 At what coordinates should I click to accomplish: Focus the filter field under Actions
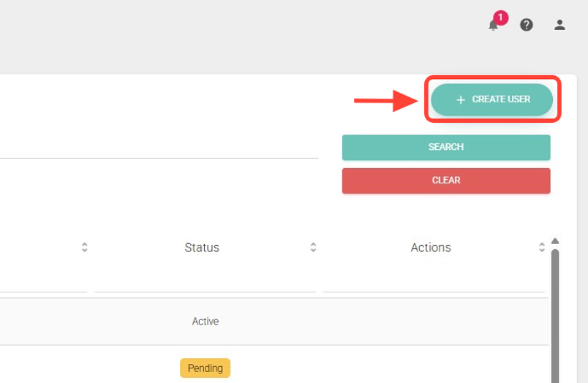point(433,281)
